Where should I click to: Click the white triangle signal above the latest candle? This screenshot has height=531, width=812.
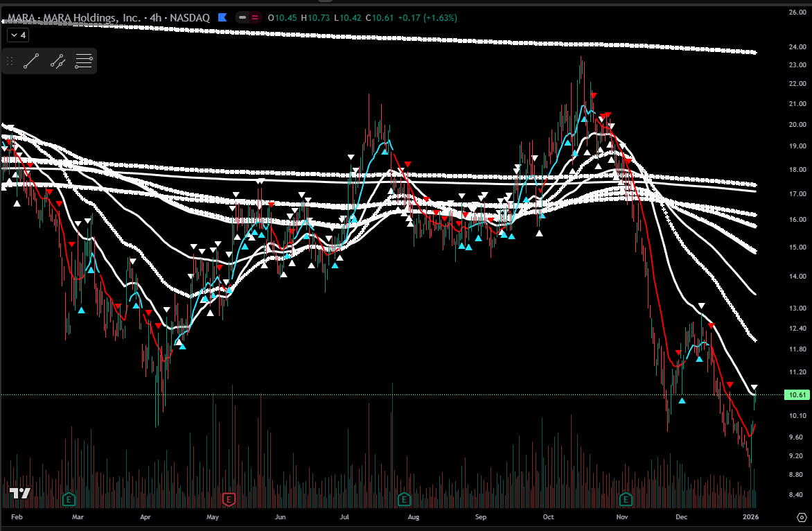[754, 388]
